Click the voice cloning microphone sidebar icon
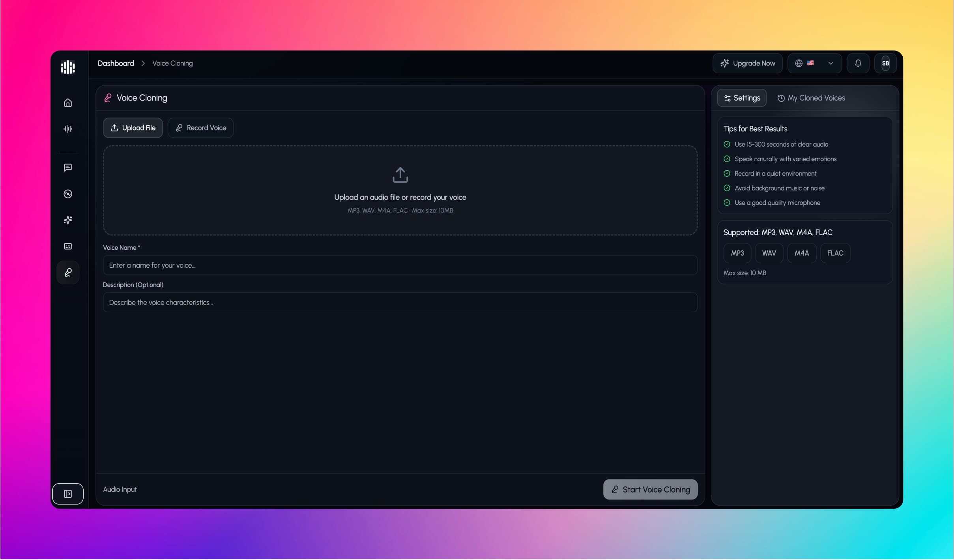The width and height of the screenshot is (954, 560). 68,273
